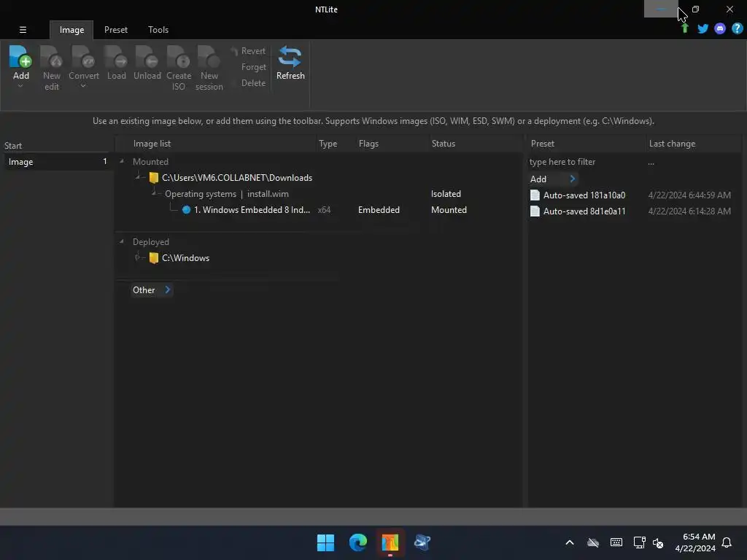Open the Discord link icon
This screenshot has width=747, height=560.
(x=720, y=28)
